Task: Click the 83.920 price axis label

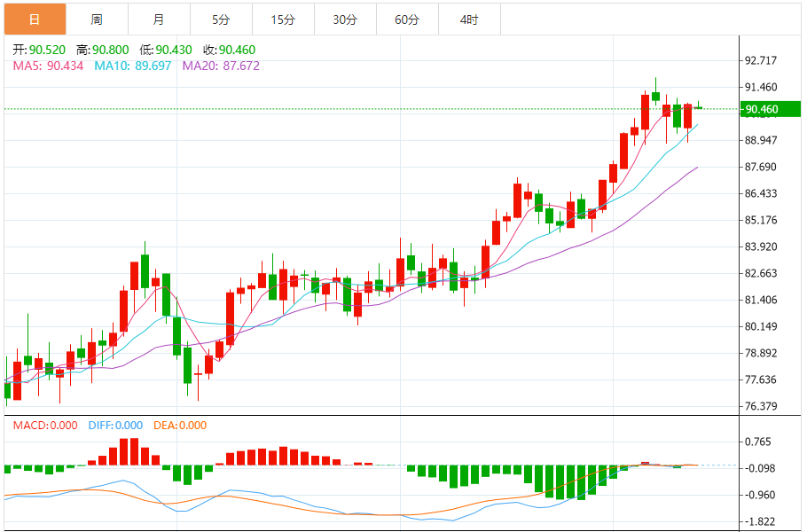Action: coord(761,247)
